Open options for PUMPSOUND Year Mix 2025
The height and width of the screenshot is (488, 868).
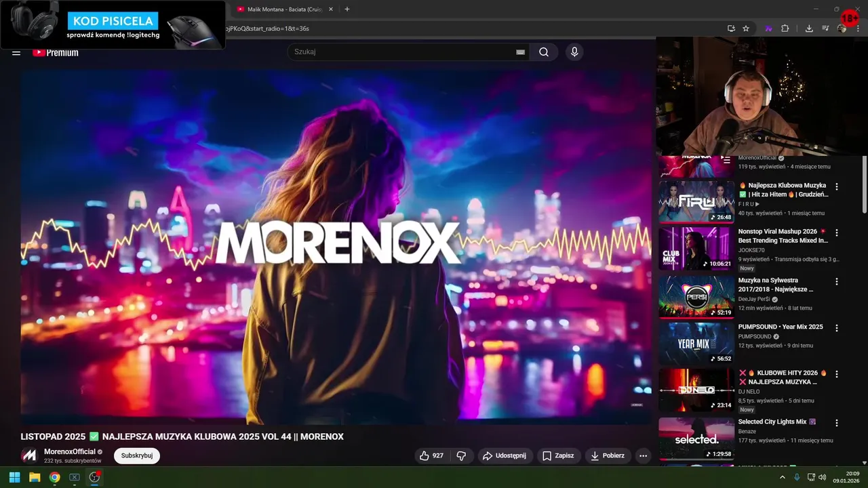(x=837, y=327)
